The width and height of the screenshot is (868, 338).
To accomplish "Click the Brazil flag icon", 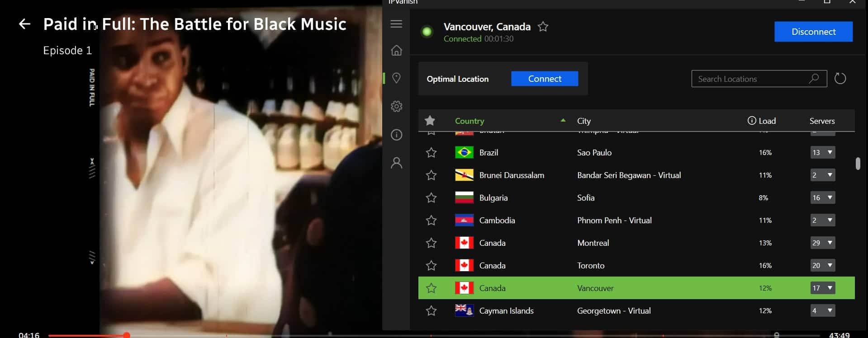I will tap(464, 152).
